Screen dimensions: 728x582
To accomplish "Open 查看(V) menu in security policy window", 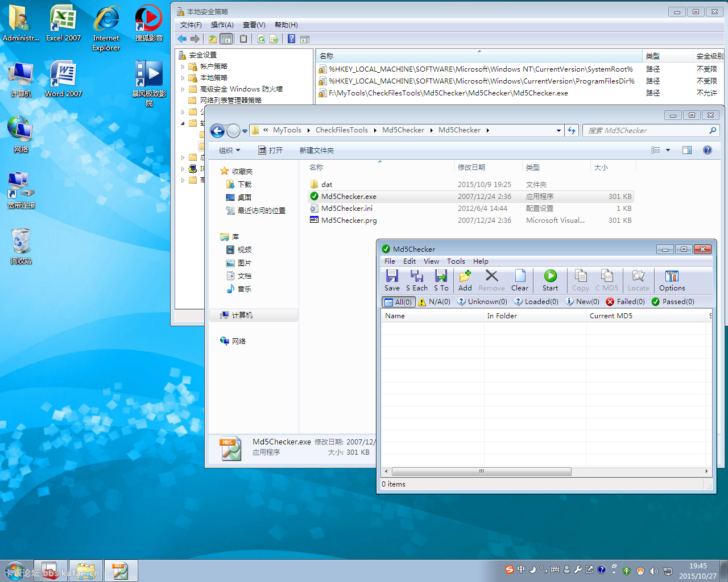I will click(254, 25).
